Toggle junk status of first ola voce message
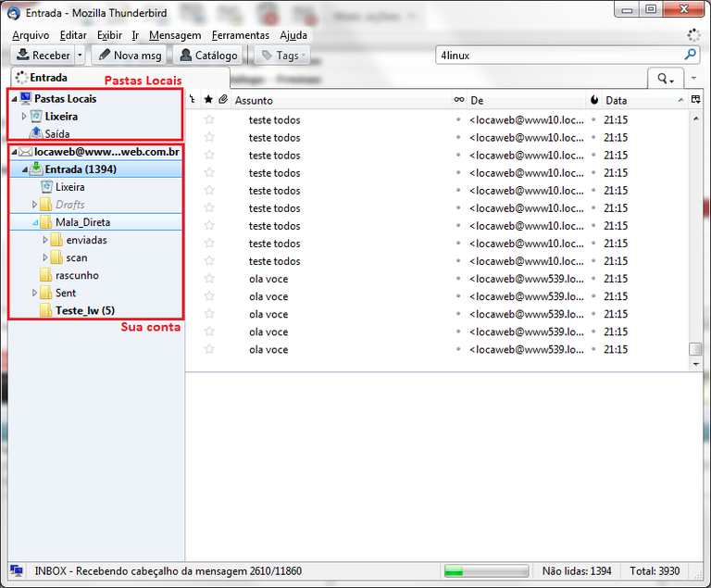 click(x=593, y=279)
